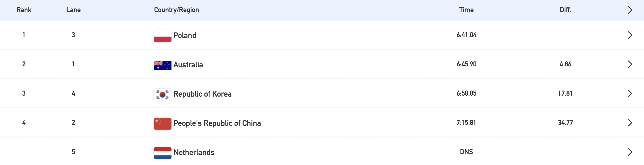Open the Australia team link
The width and height of the screenshot is (644, 165).
pos(188,65)
